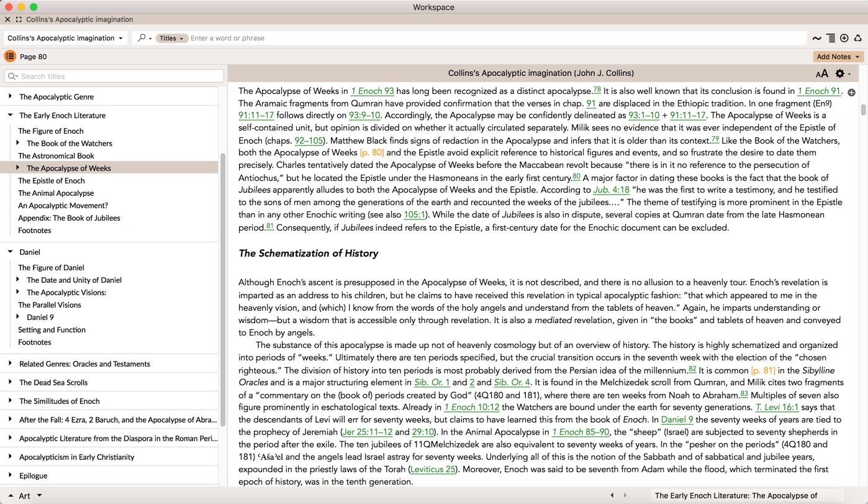This screenshot has height=504, width=868.
Task: Focus the Enter a word or phrase field
Action: [497, 39]
